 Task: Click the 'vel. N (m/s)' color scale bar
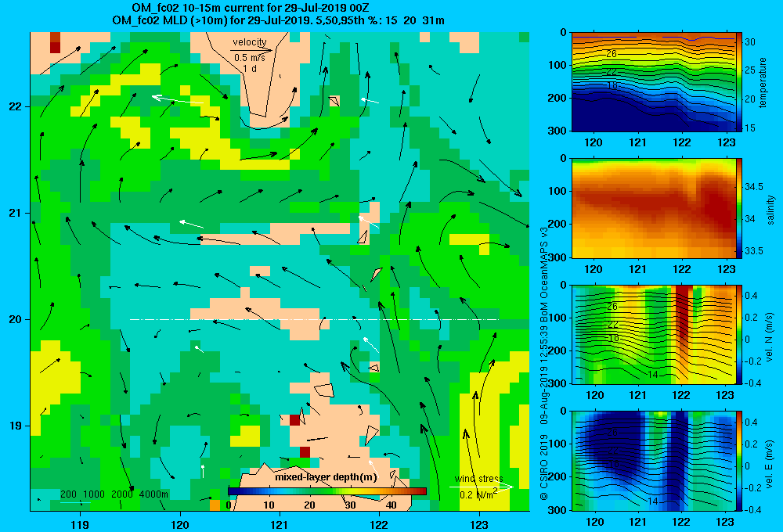tap(740, 334)
